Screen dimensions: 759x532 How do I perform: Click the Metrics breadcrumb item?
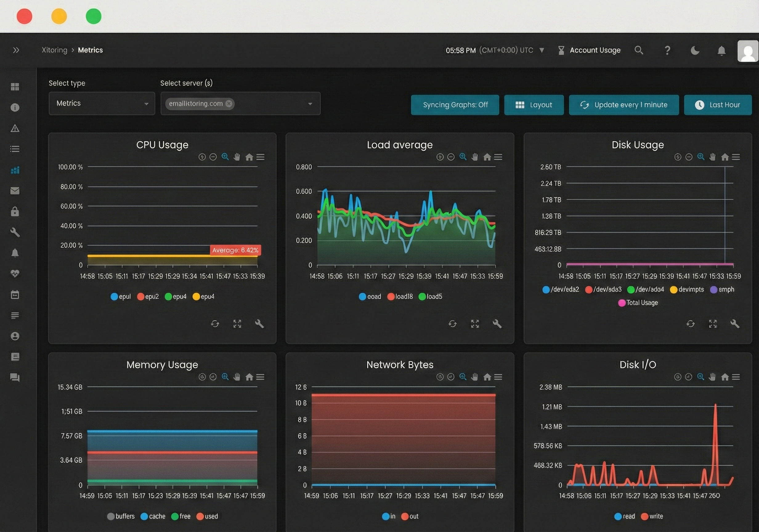(x=90, y=50)
